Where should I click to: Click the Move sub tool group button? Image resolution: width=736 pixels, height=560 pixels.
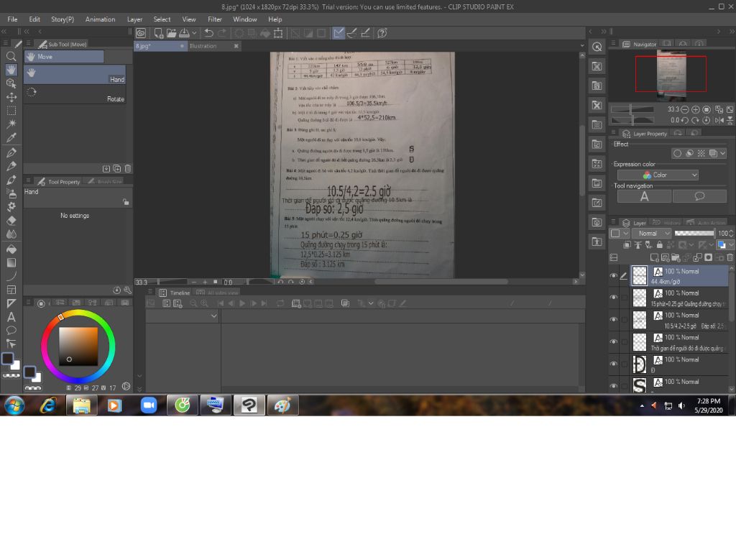[64, 57]
